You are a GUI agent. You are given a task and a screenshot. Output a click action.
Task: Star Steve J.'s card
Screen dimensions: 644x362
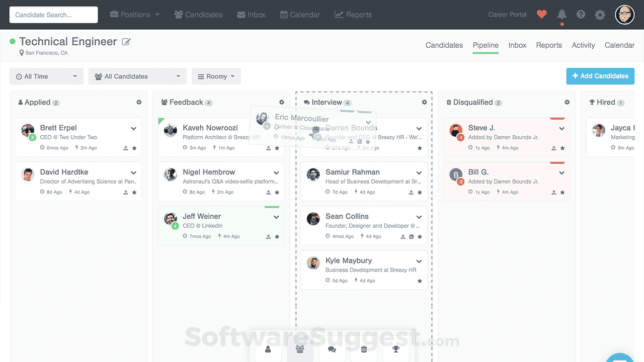562,148
